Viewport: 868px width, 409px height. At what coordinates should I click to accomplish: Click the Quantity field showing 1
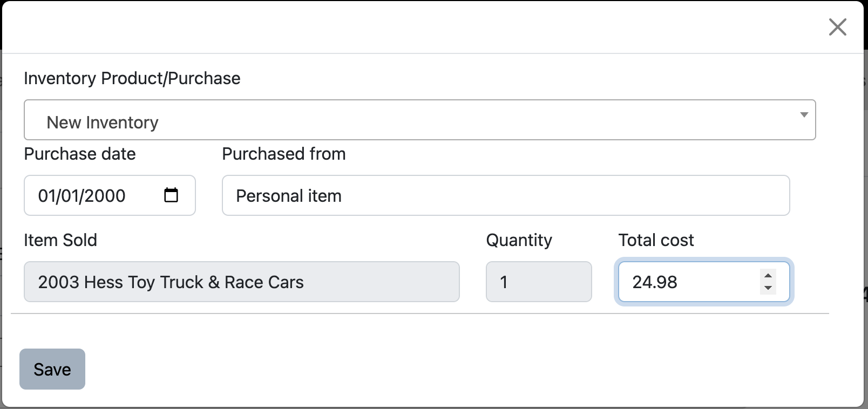538,282
